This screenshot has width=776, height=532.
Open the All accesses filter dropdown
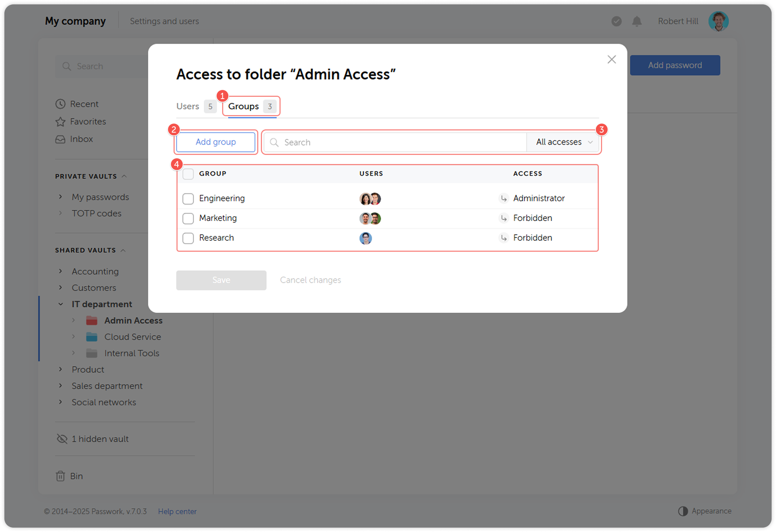(x=562, y=142)
